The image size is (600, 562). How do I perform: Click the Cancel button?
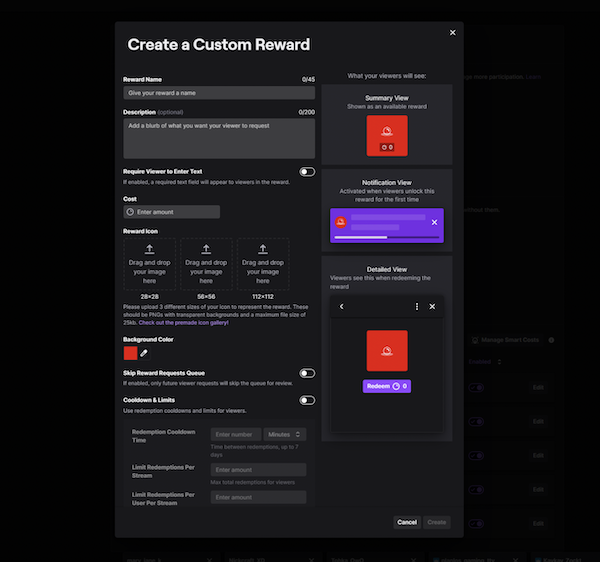[407, 522]
